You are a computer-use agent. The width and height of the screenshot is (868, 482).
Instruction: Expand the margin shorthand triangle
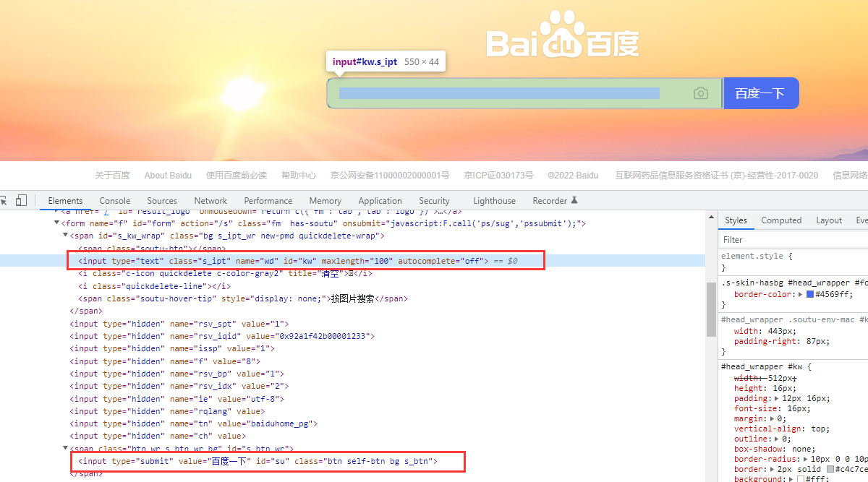773,418
